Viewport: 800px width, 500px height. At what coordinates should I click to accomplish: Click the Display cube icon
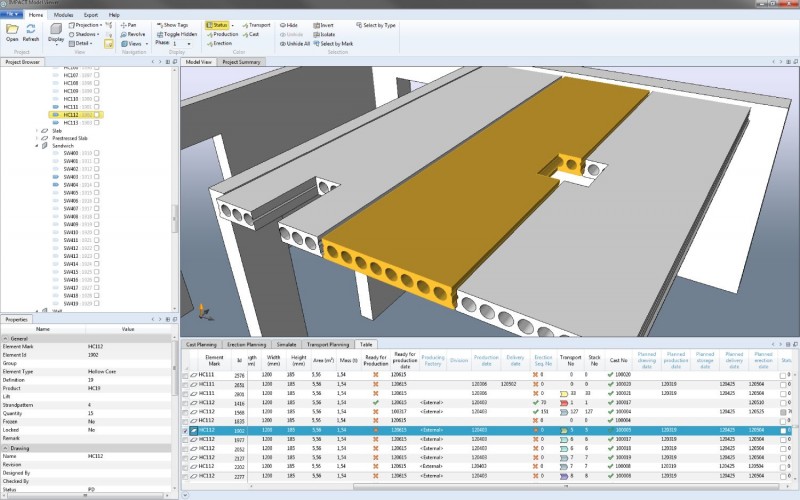(x=56, y=29)
